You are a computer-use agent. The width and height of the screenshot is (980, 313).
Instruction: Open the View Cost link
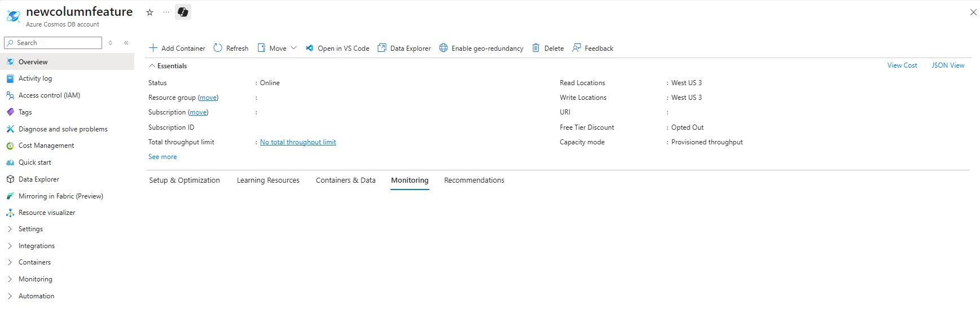(x=902, y=65)
